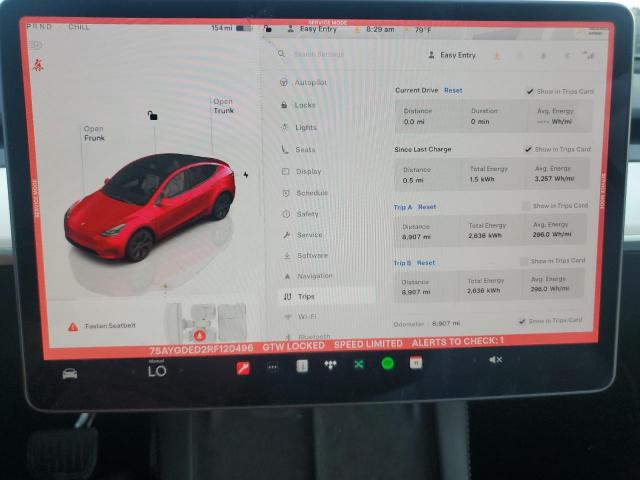
Task: Tap the Service wrench icon in the menu
Action: [x=287, y=235]
